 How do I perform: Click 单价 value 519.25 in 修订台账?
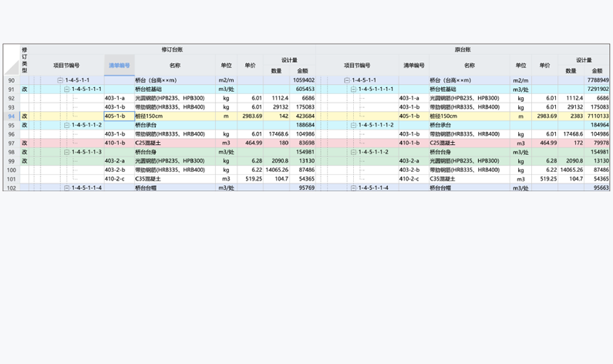pos(250,179)
